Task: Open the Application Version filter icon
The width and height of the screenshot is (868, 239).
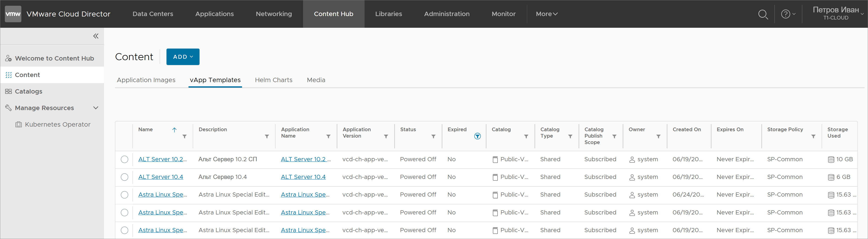Action: point(386,136)
